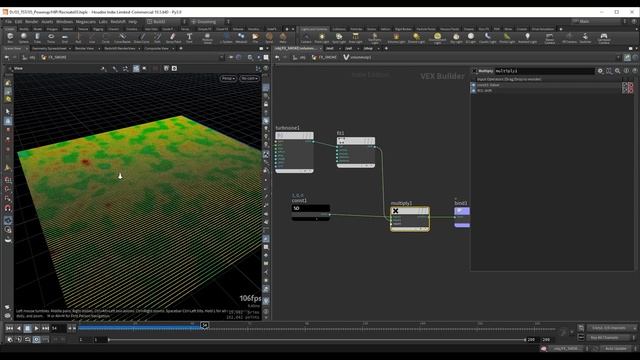This screenshot has width=640, height=360.
Task: Toggle real-time playback button
Action: 36,340
